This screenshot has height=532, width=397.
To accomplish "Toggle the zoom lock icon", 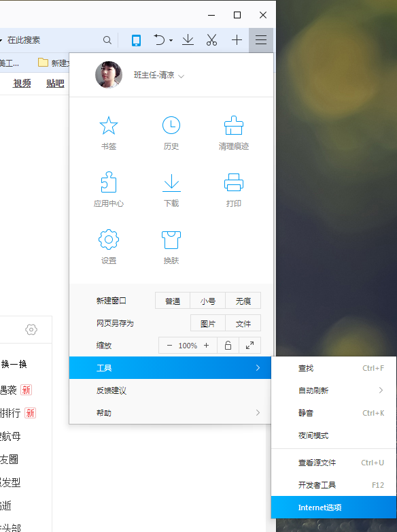I will [x=228, y=346].
